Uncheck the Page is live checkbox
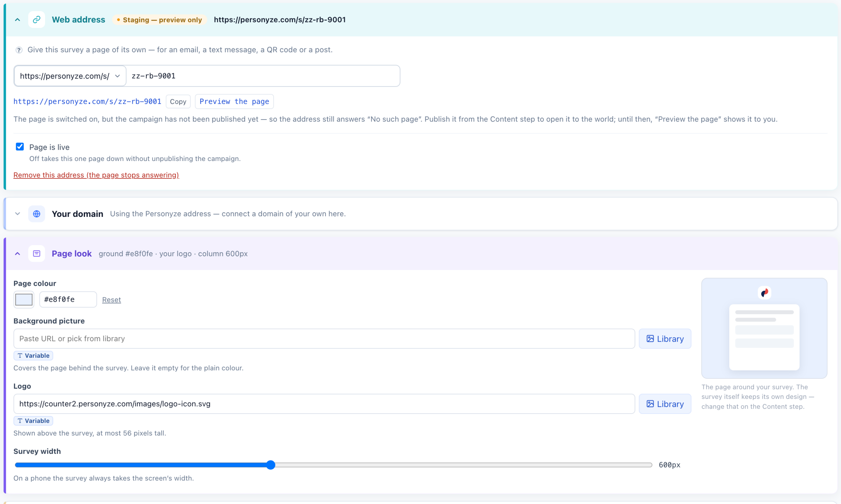This screenshot has height=504, width=841. (20, 147)
